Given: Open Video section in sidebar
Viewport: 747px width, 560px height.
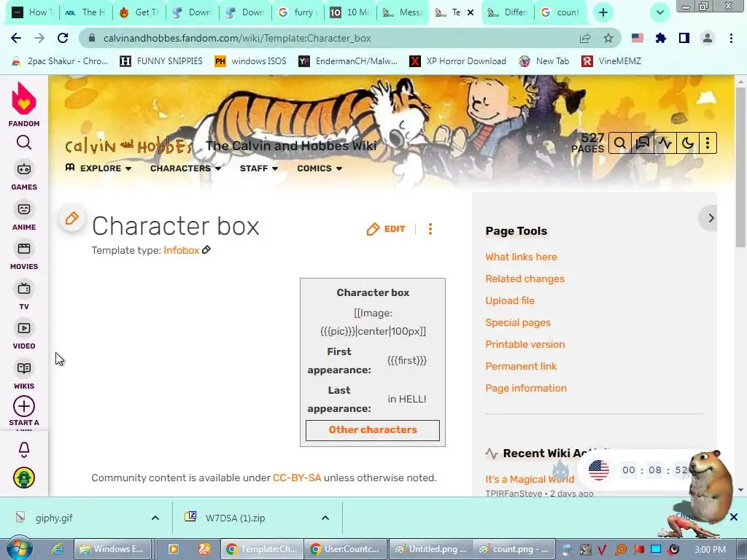Looking at the screenshot, I should tap(24, 335).
